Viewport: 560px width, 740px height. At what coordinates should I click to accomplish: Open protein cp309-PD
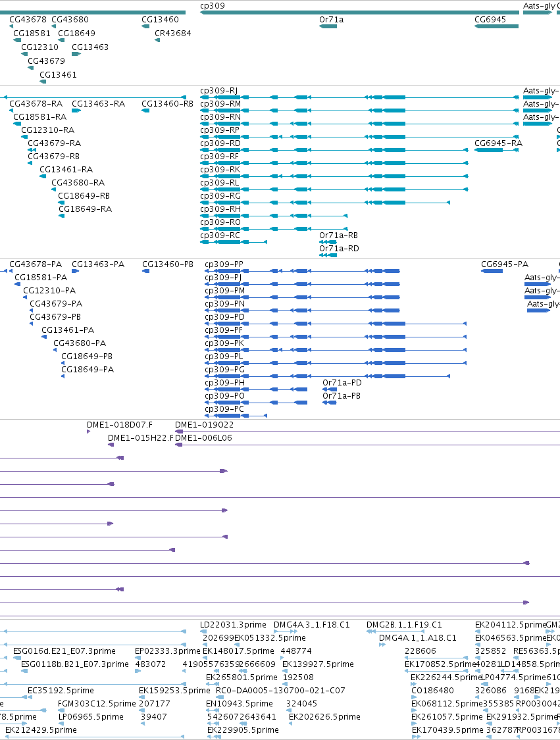pyautogui.click(x=225, y=317)
